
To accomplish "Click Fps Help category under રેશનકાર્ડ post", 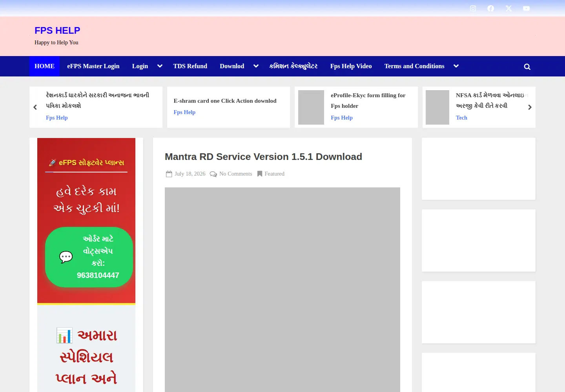I will click(56, 118).
